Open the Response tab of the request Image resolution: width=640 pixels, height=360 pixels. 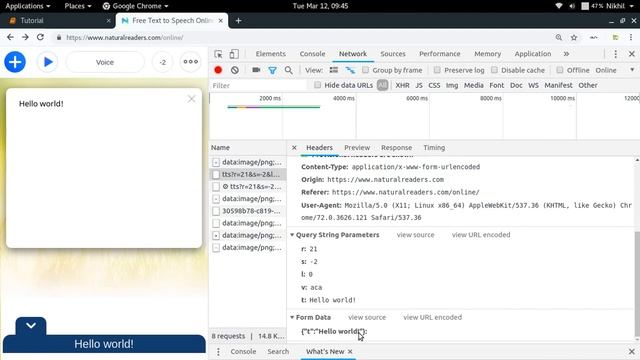click(396, 147)
